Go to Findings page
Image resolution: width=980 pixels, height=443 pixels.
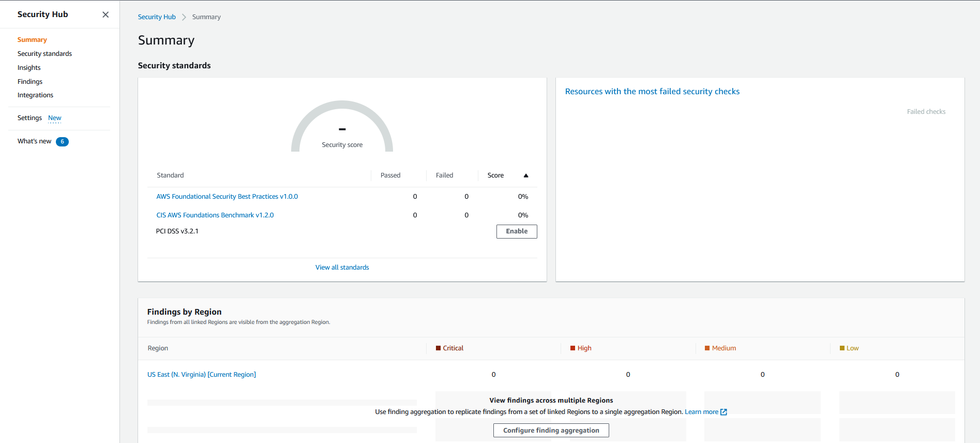30,82
